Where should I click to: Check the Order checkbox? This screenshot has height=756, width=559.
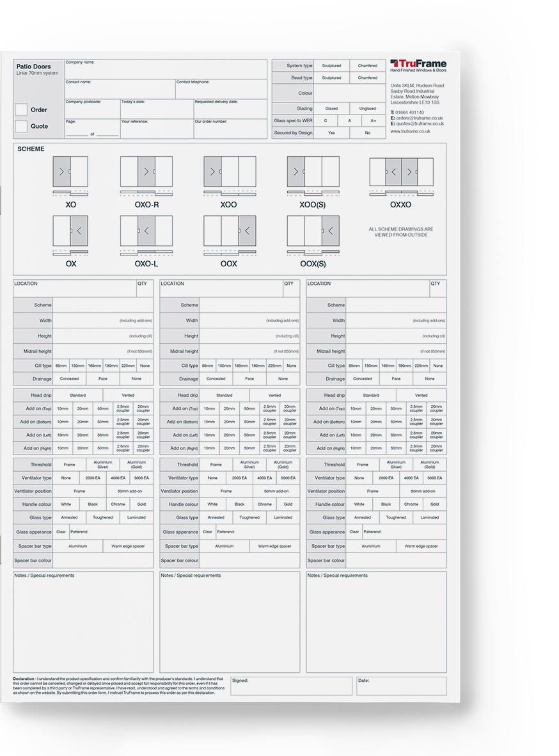click(20, 109)
